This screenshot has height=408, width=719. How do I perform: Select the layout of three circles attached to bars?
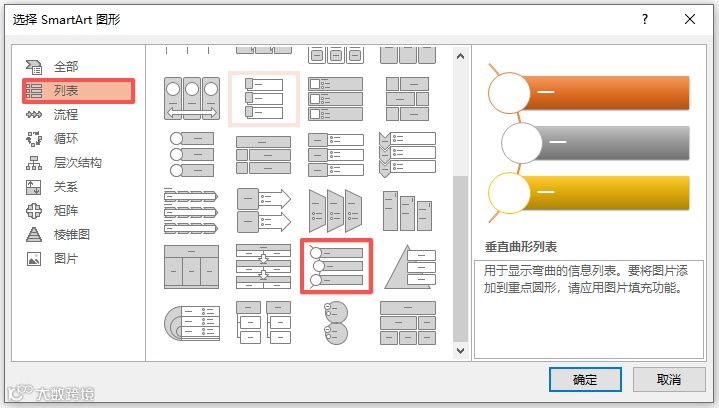click(192, 154)
